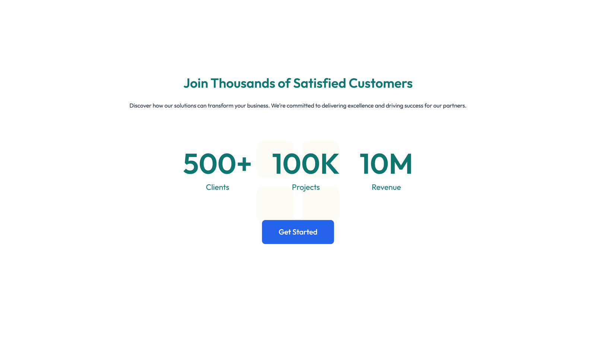596x364 pixels.
Task: Click the 10M statistic number
Action: coord(386,164)
